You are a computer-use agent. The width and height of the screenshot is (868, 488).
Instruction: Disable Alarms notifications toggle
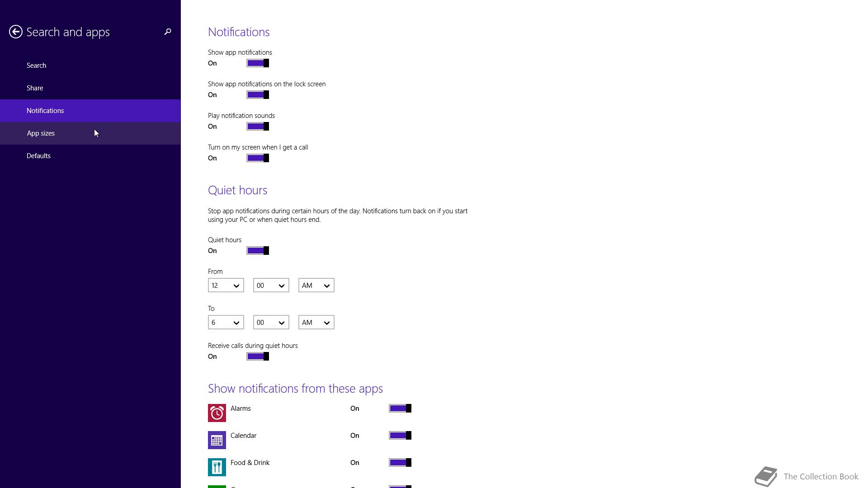(x=400, y=408)
